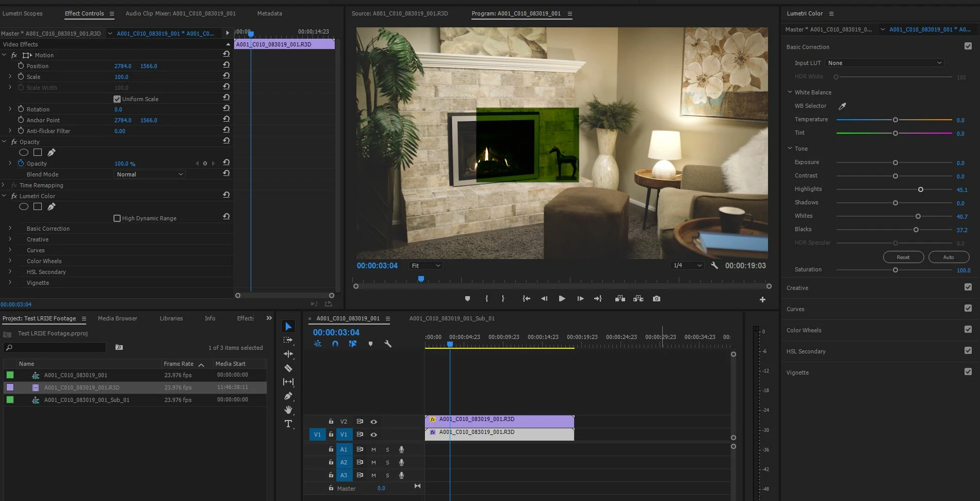The height and width of the screenshot is (501, 980).
Task: Hide track V2 with the eye toggle
Action: pyautogui.click(x=373, y=422)
